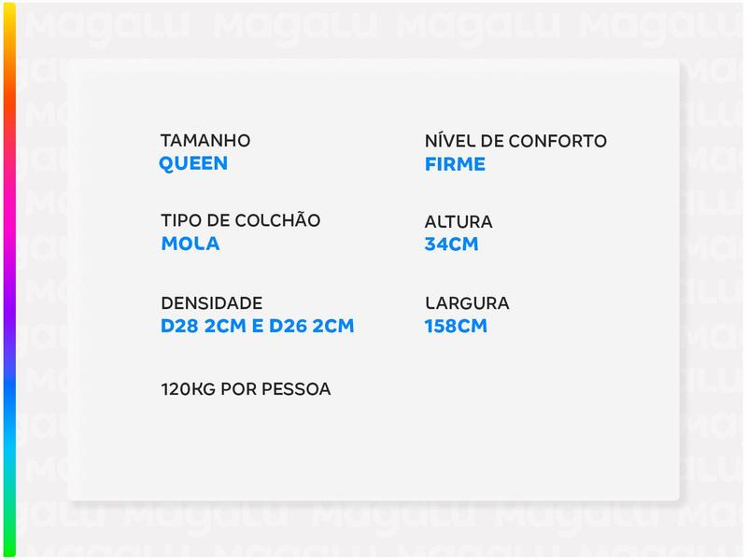Click the 120KG POR PESSOA text
Viewport: 747px width, 560px height.
coord(246,388)
